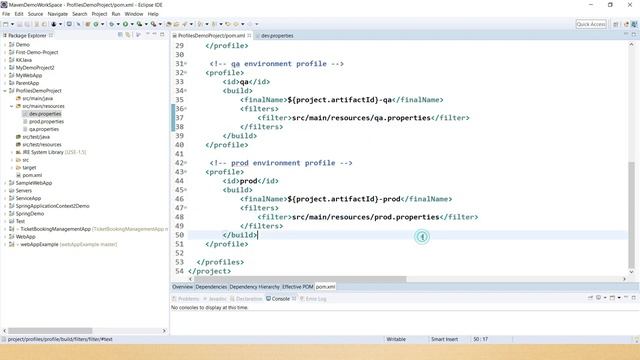Maximize the editor area

tap(634, 35)
